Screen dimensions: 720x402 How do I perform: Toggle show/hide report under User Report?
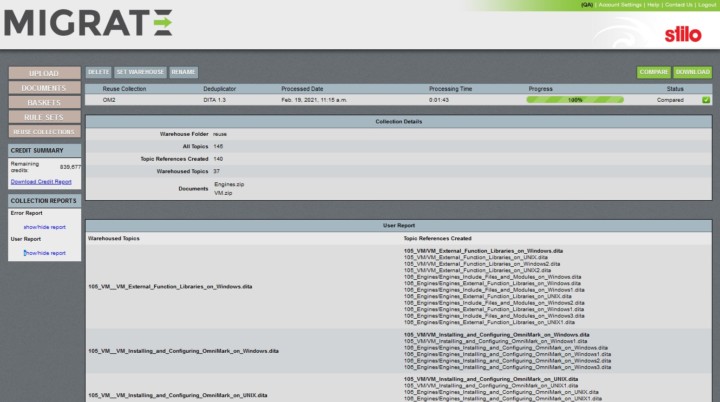click(45, 253)
